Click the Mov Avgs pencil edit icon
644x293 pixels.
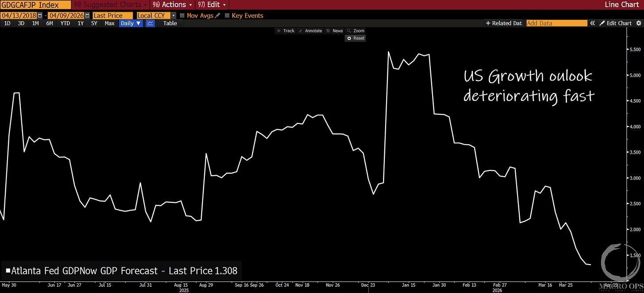(x=217, y=15)
